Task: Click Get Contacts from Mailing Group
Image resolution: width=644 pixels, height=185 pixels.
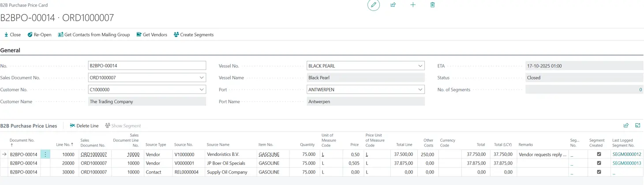Action: (x=94, y=34)
